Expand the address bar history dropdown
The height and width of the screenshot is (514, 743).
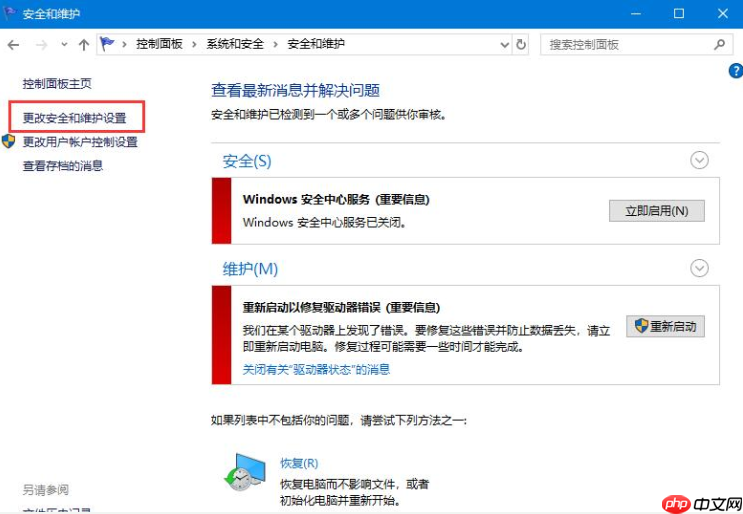[x=505, y=45]
